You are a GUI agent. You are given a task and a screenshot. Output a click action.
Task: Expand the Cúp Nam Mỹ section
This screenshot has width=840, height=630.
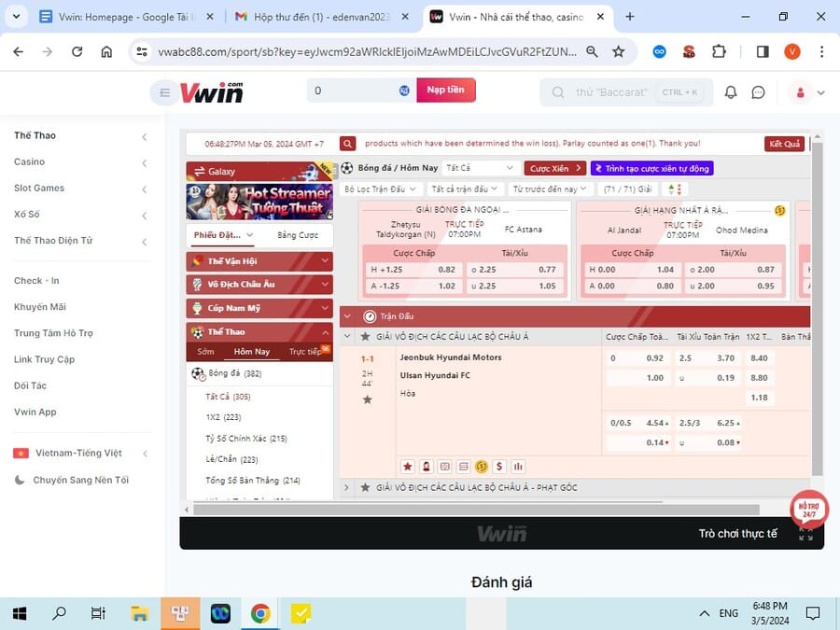pyautogui.click(x=259, y=308)
